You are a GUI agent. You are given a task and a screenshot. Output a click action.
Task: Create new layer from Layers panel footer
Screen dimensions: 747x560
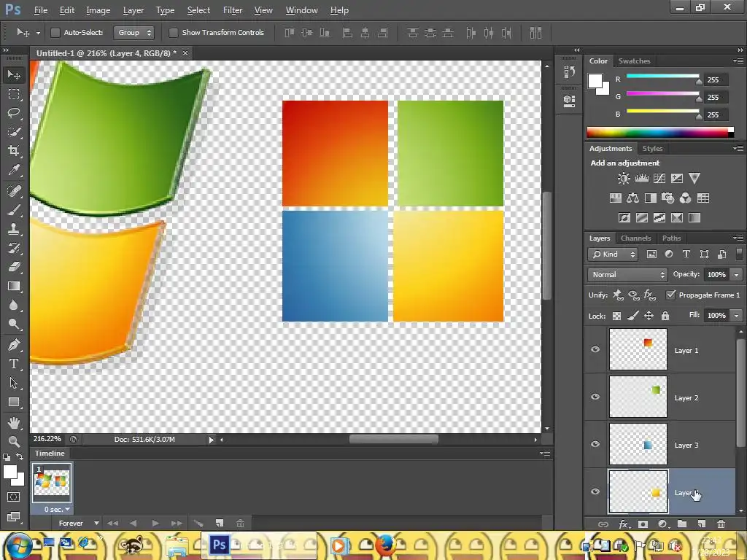click(701, 524)
